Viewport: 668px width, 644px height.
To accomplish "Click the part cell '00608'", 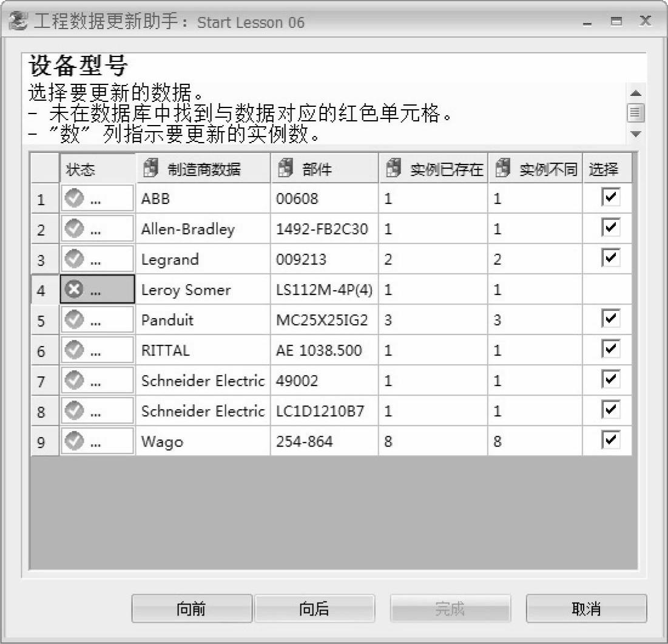I will tap(325, 198).
